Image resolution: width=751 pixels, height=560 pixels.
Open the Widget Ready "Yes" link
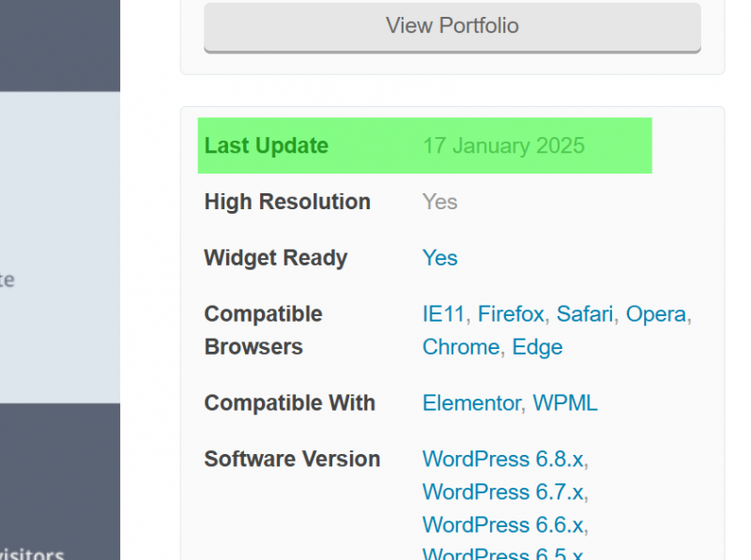pos(439,258)
